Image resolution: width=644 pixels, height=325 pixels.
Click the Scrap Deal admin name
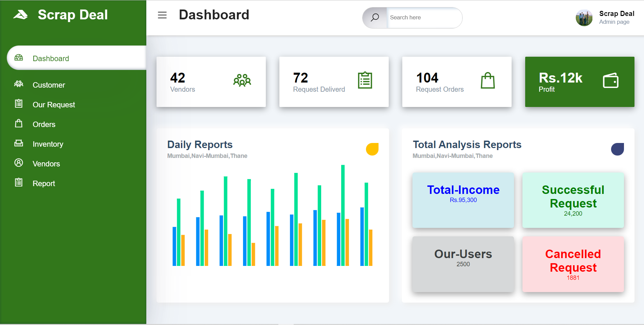click(x=617, y=14)
